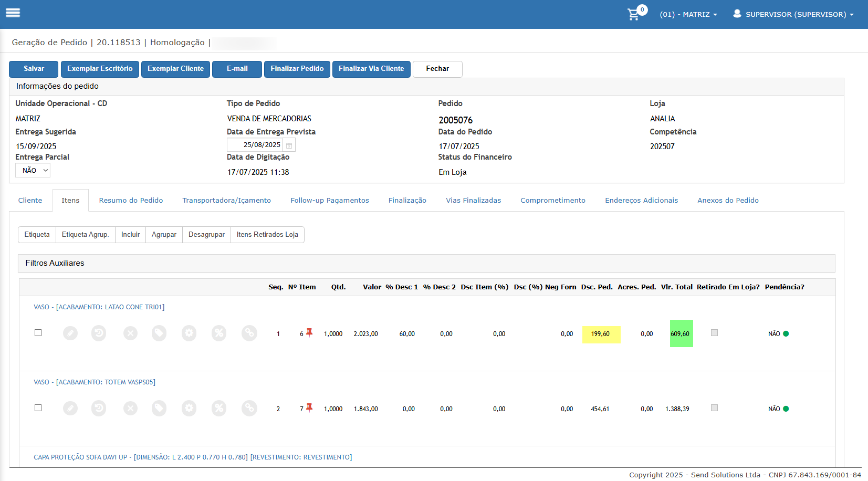Expand the (01) - MATRIZ unit dropdown
868x481 pixels.
point(688,15)
